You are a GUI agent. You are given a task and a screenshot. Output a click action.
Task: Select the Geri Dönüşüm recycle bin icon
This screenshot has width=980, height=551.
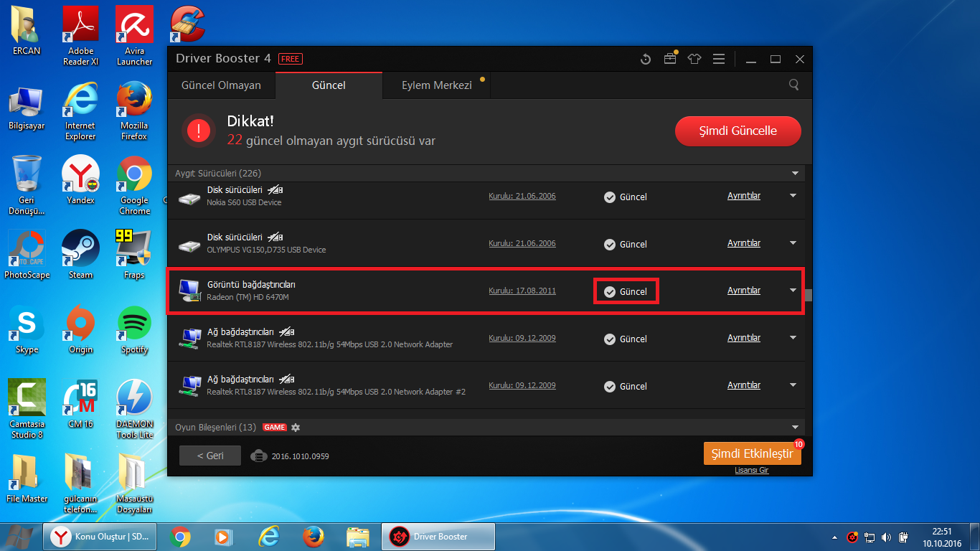(x=27, y=186)
